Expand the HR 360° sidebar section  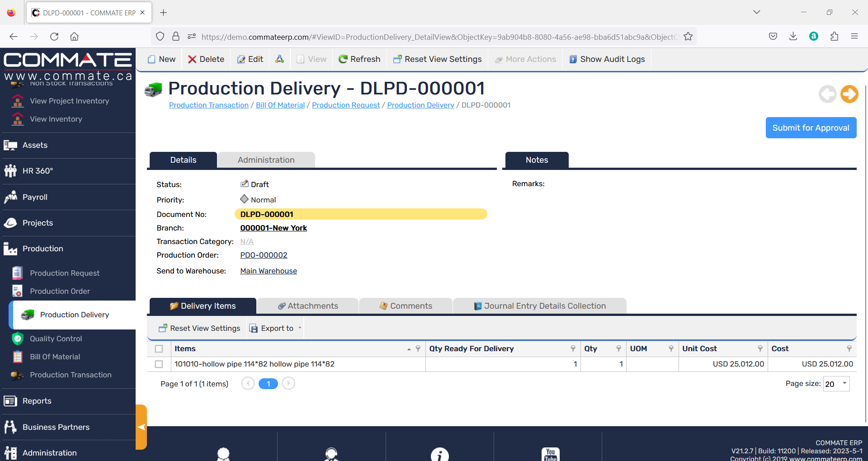(38, 171)
